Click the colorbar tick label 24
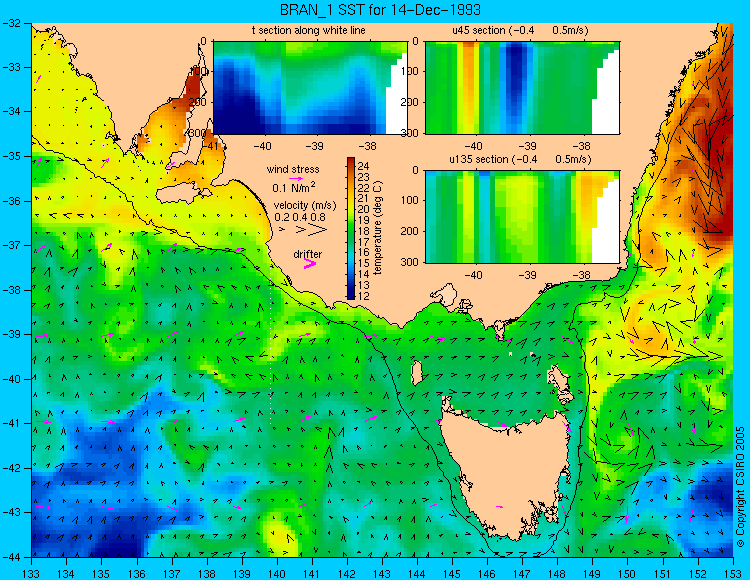This screenshot has width=750, height=580. (x=364, y=166)
